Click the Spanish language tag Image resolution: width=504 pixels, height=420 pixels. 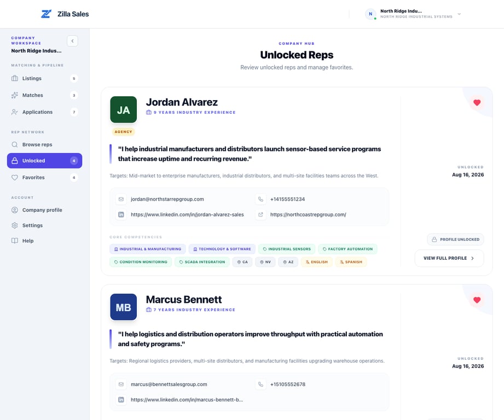(x=351, y=262)
